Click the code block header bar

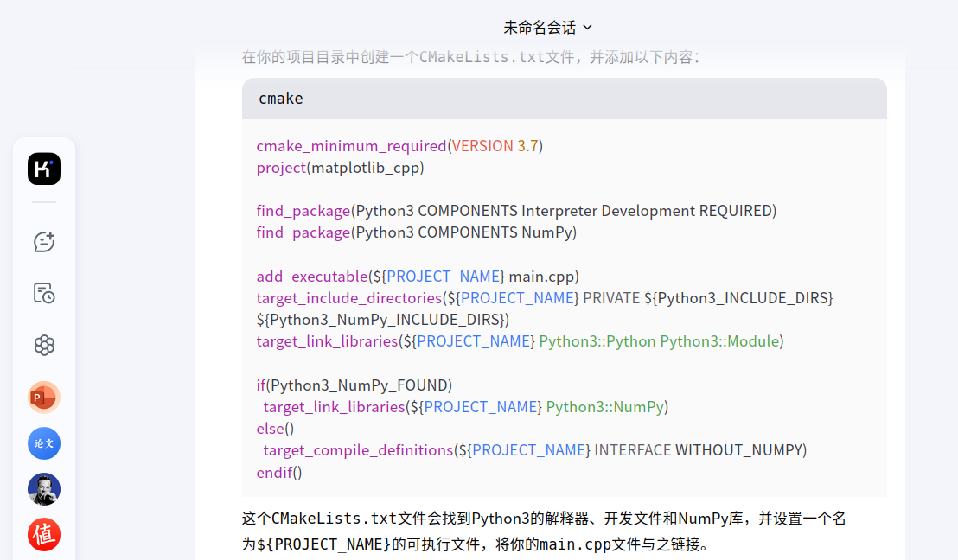click(x=564, y=98)
